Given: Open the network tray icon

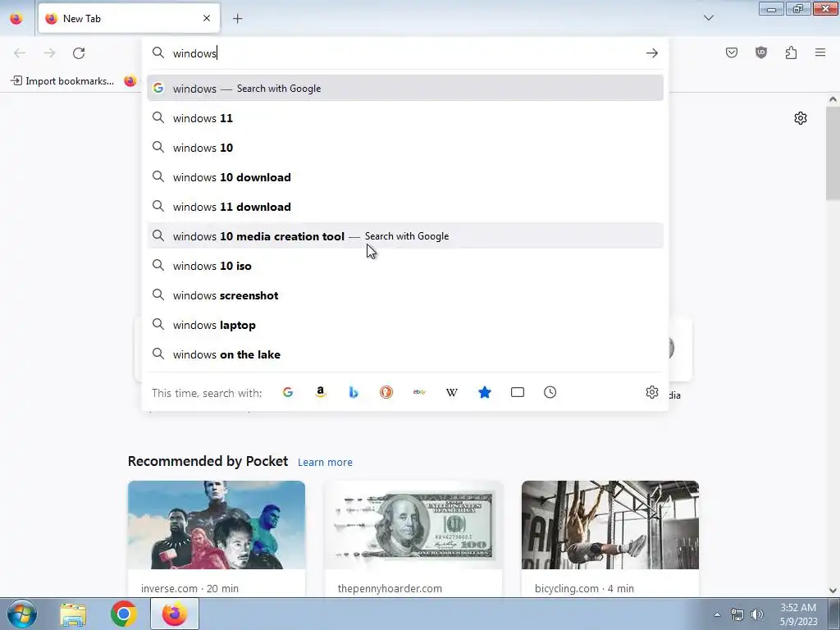Looking at the screenshot, I should click(x=737, y=614).
